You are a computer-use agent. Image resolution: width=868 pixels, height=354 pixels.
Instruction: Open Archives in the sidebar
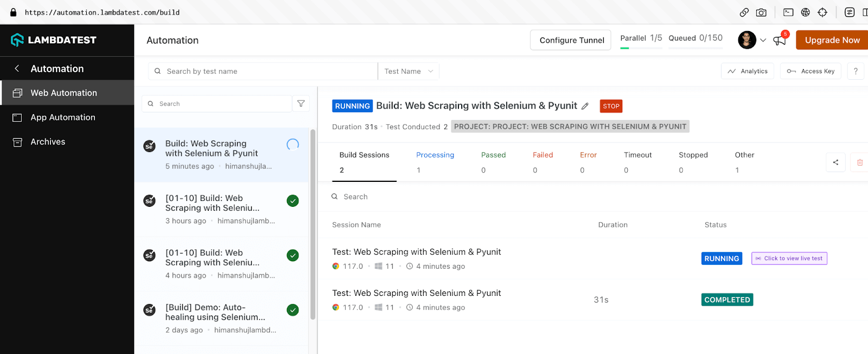(48, 142)
